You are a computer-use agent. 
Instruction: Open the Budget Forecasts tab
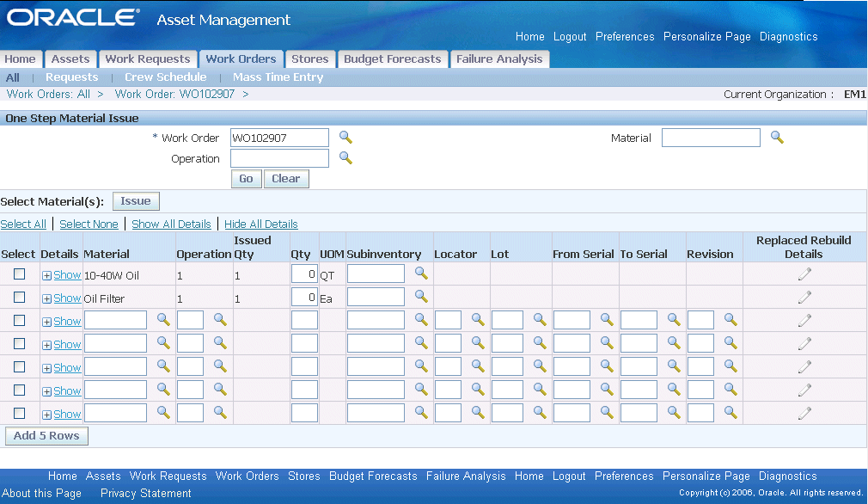(x=393, y=58)
